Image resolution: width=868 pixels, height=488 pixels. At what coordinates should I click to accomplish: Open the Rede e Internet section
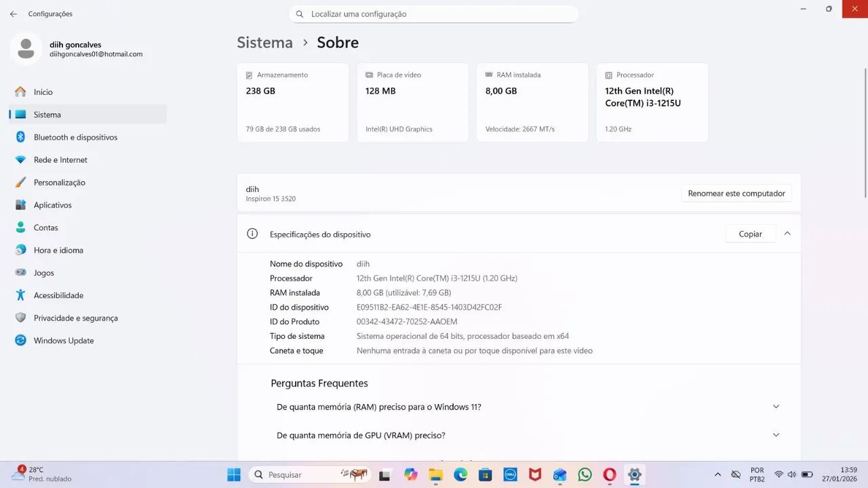(x=60, y=160)
